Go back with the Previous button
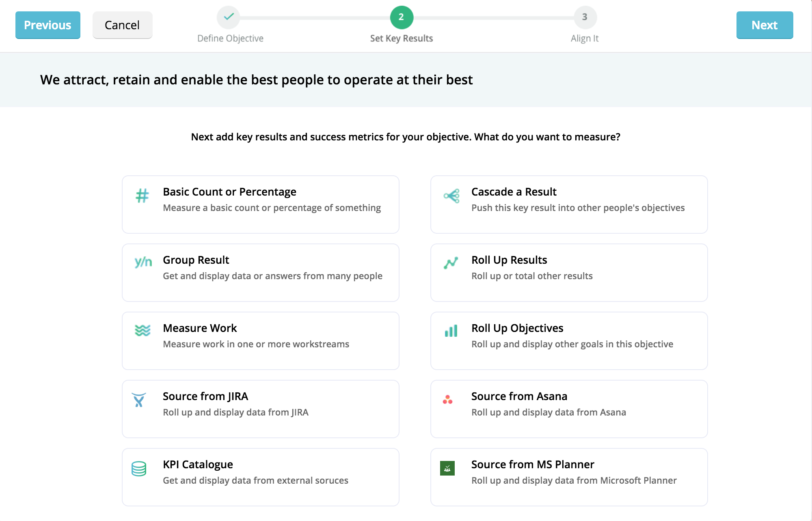Viewport: 812px width, 521px height. (x=48, y=25)
